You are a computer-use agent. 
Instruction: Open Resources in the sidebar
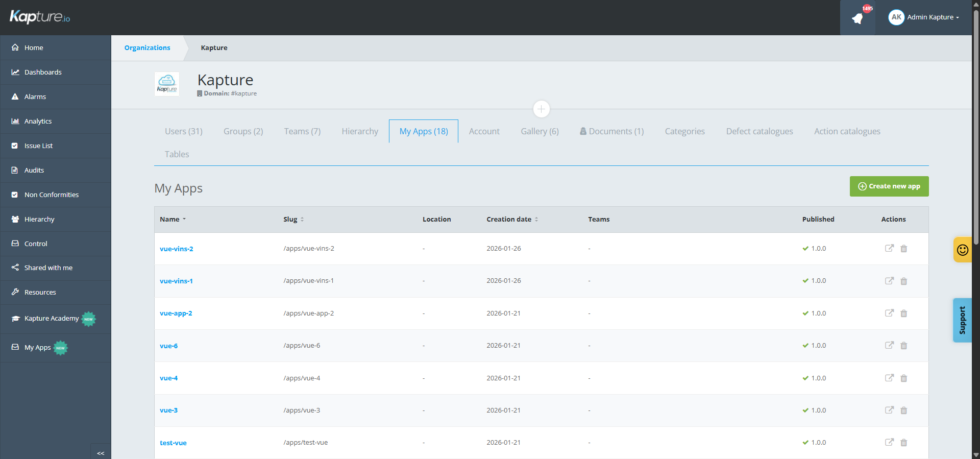click(55, 292)
